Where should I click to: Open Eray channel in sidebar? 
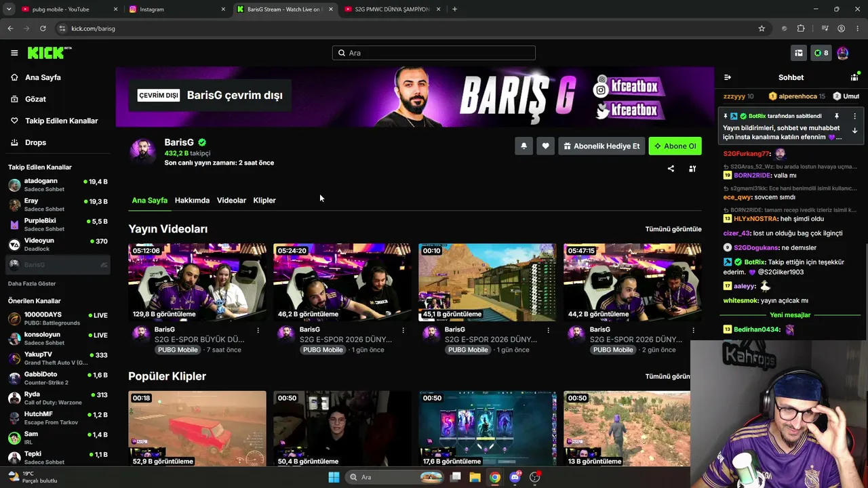(58, 205)
